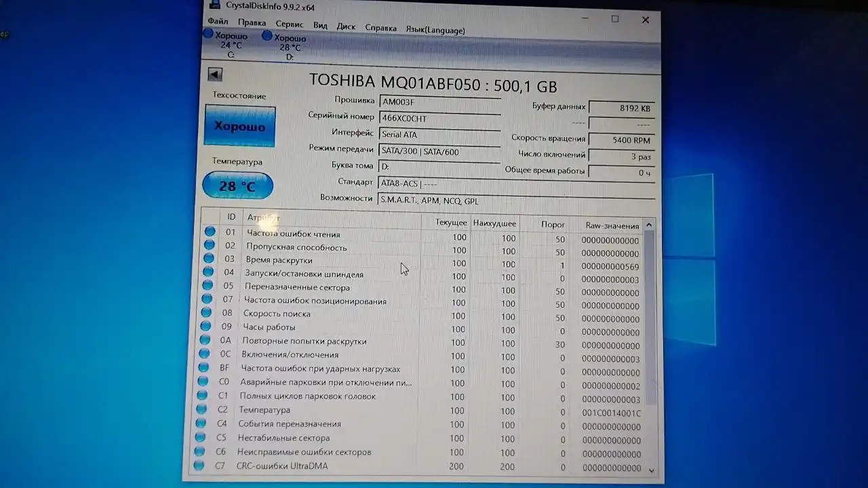Select the Часы работы row
868x488 pixels.
click(420, 329)
